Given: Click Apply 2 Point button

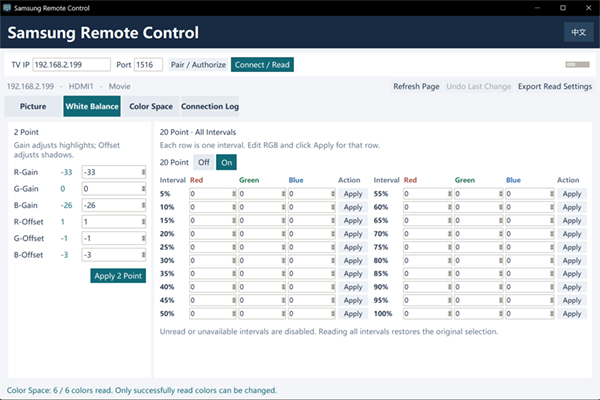Looking at the screenshot, I should click(x=118, y=276).
